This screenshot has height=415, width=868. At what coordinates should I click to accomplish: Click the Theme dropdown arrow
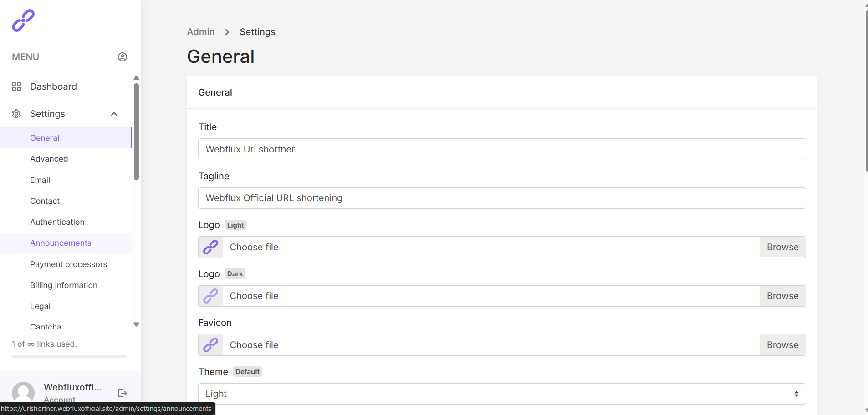[797, 393]
